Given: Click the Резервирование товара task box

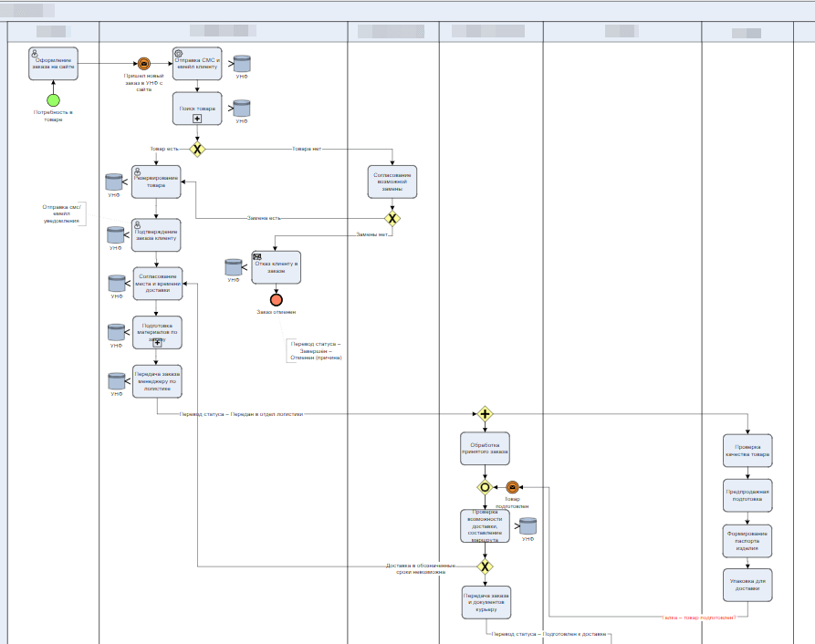Looking at the screenshot, I should pyautogui.click(x=157, y=182).
